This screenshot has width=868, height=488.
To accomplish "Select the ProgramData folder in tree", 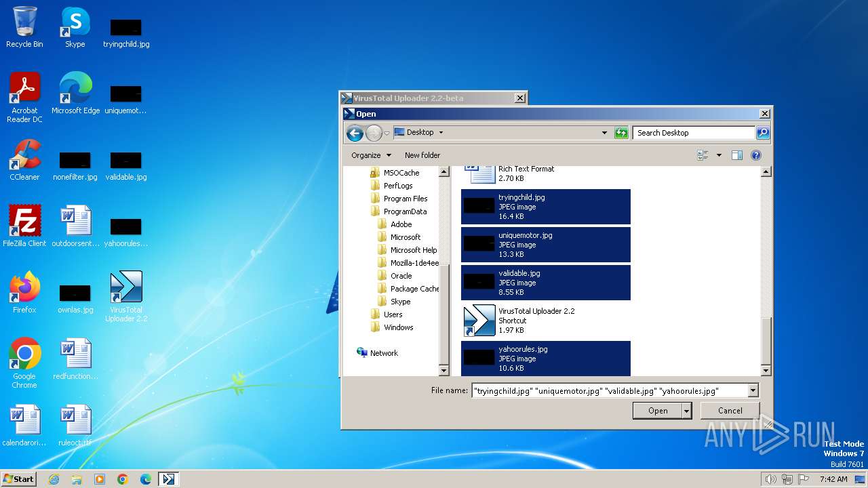I will 399,211.
